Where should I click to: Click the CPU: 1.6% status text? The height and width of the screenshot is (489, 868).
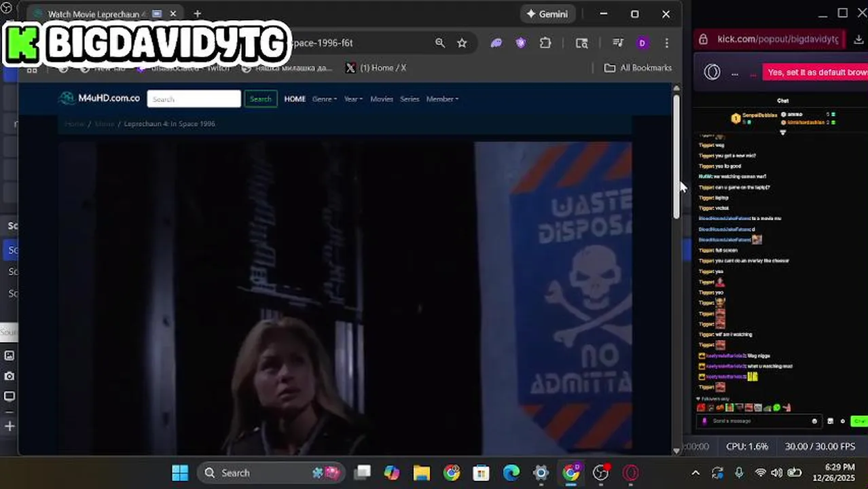pos(747,446)
